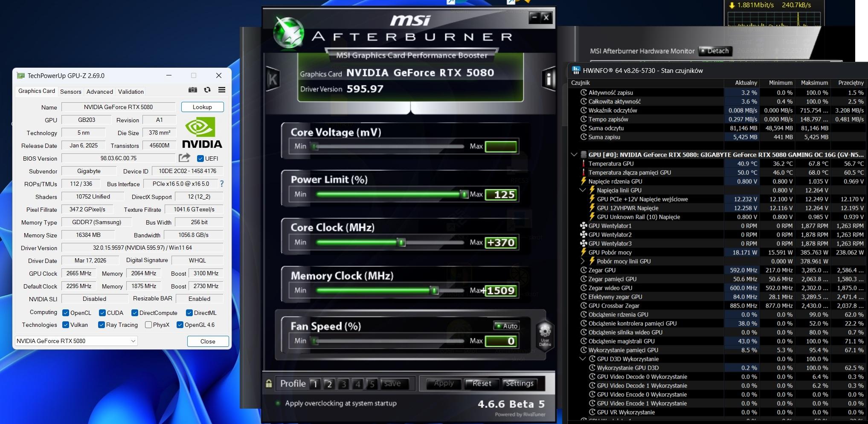The width and height of the screenshot is (868, 424).
Task: Toggle the Ray Tracing checkbox
Action: (102, 325)
